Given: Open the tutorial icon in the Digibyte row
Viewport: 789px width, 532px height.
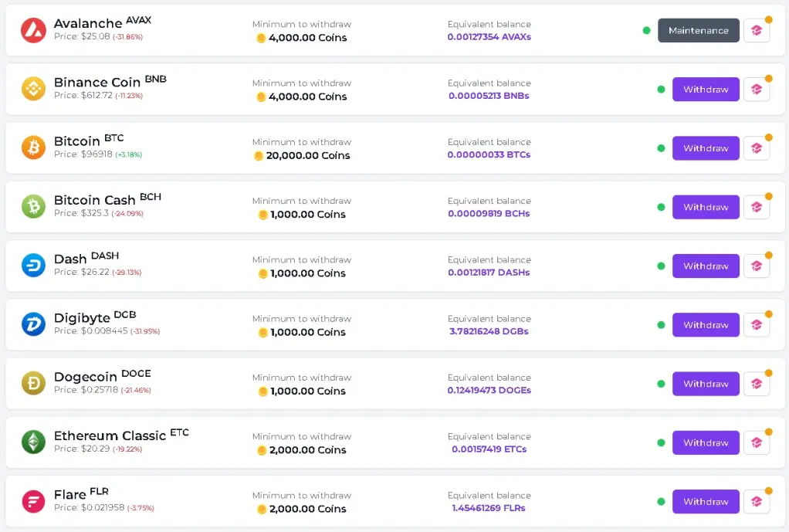Looking at the screenshot, I should coord(757,324).
